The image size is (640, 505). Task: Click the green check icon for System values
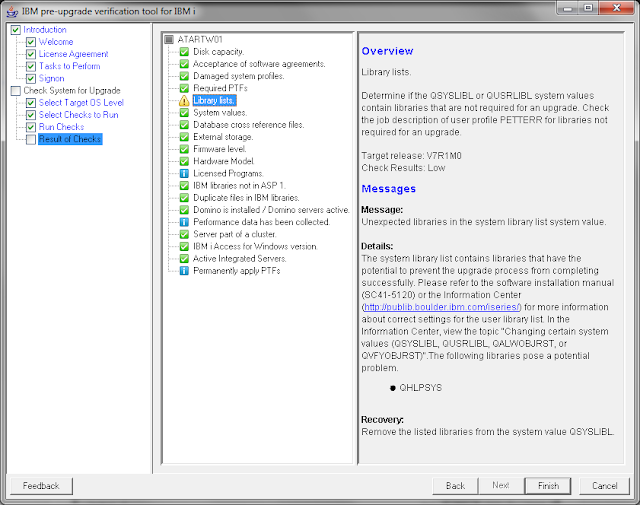184,113
